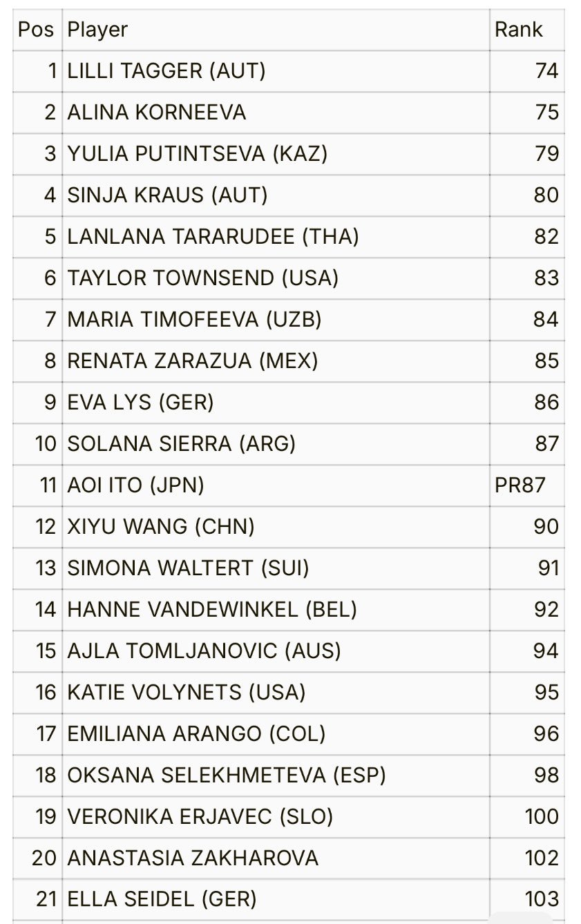The image size is (581, 924).
Task: Select the LANLANA TARARUDEE (THA) cell
Action: [276, 237]
